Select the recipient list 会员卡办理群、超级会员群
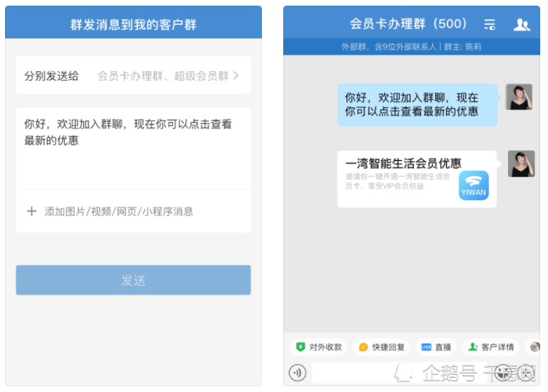This screenshot has width=548, height=392. [163, 76]
